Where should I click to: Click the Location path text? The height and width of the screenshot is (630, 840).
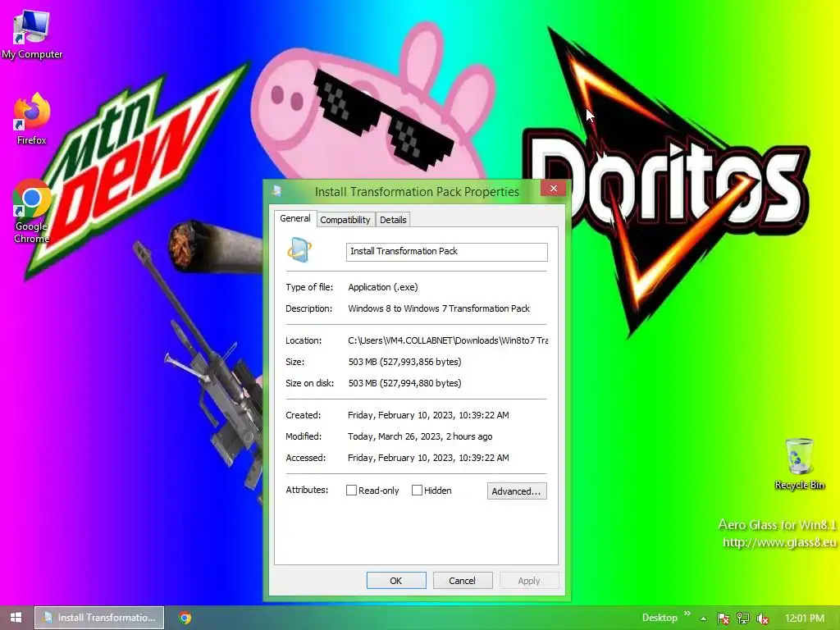(448, 340)
